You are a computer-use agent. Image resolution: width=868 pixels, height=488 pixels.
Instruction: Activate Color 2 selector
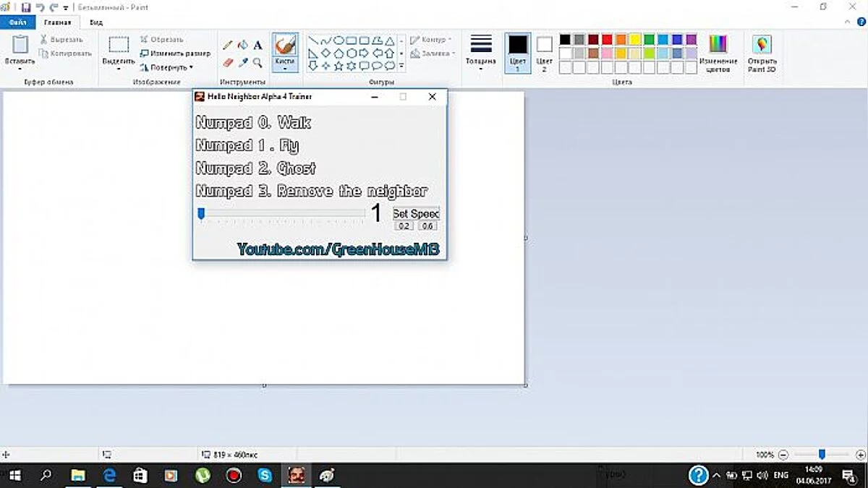click(544, 53)
